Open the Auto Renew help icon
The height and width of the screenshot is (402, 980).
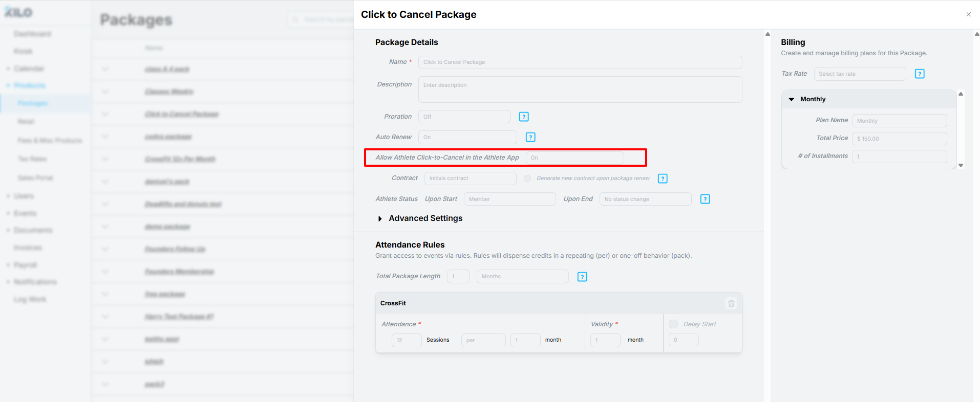pyautogui.click(x=530, y=137)
